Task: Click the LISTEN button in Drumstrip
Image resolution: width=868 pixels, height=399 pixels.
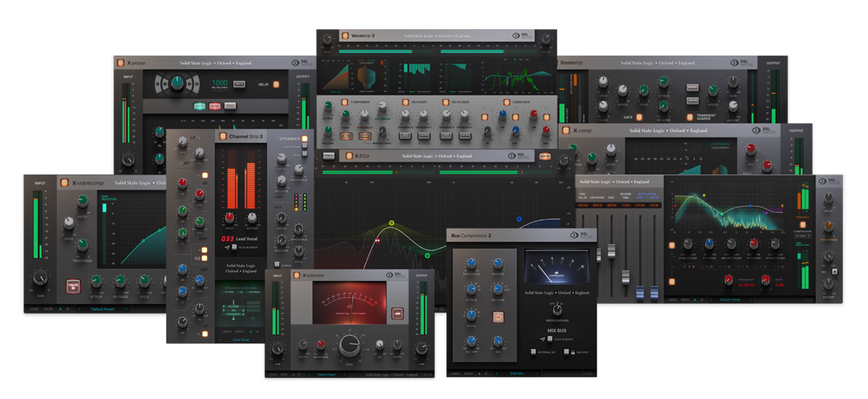Action: [x=692, y=101]
